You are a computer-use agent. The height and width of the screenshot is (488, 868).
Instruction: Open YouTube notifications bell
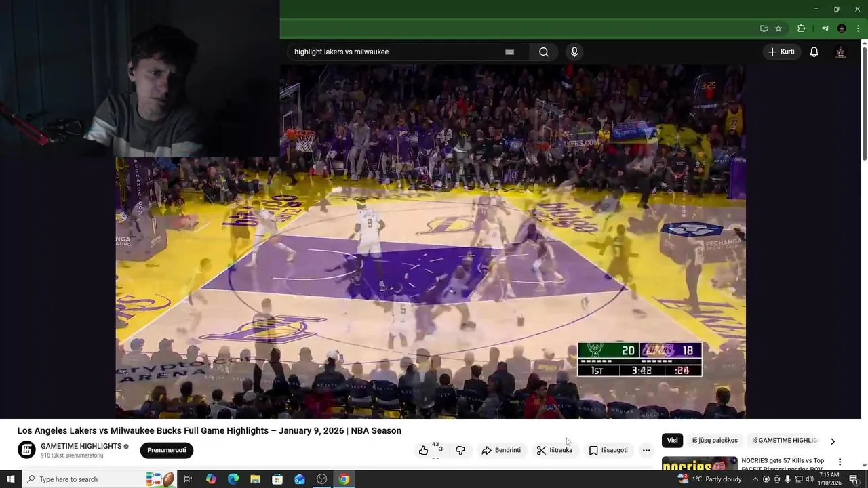pos(814,52)
